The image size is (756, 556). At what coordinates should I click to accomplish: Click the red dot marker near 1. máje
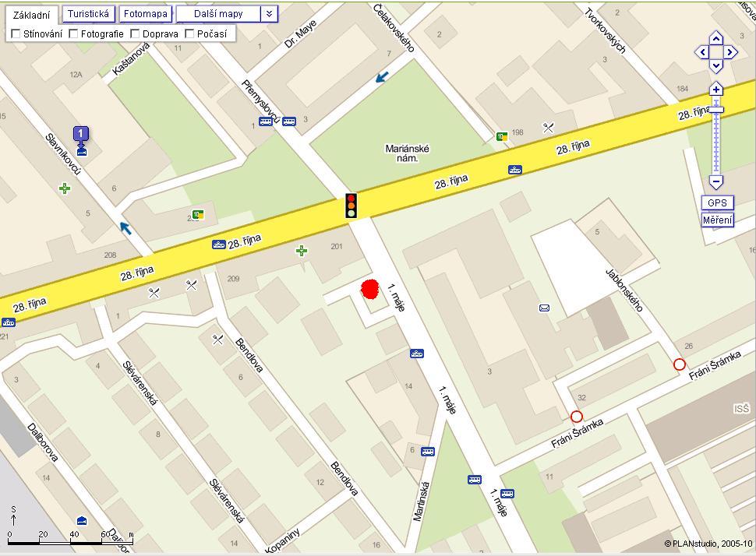[x=370, y=289]
